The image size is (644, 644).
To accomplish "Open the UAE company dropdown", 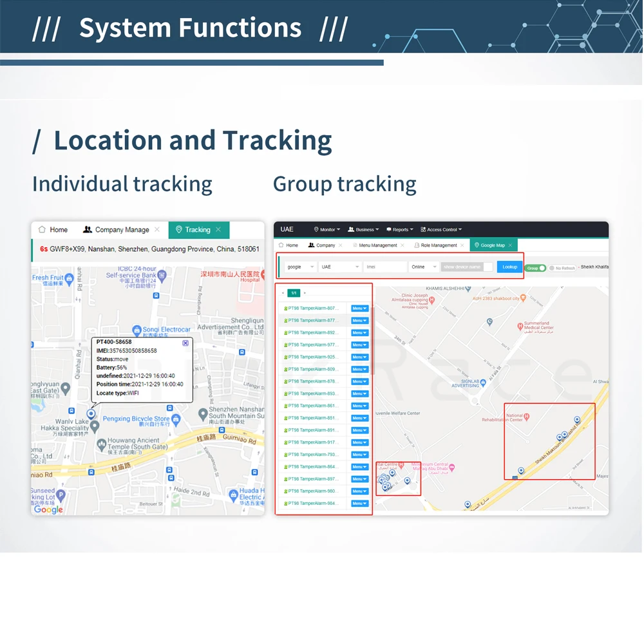I will click(x=339, y=267).
